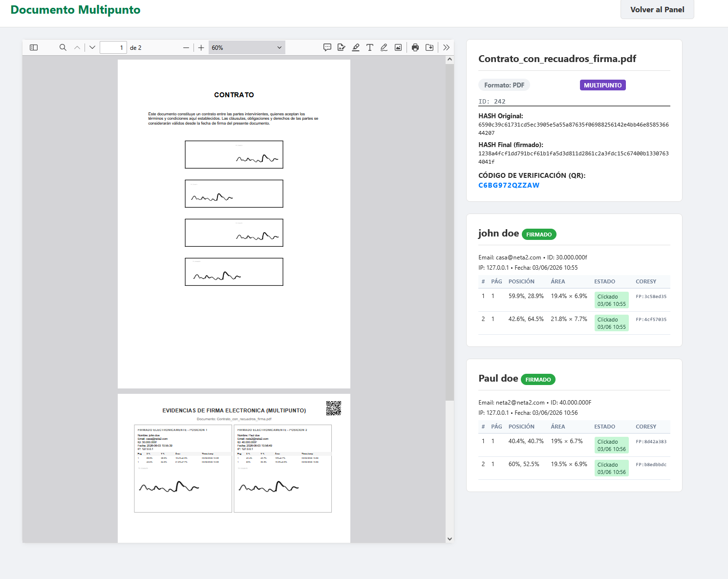Zoom out with the minus button
The width and height of the screenshot is (728, 579).
[x=186, y=47]
